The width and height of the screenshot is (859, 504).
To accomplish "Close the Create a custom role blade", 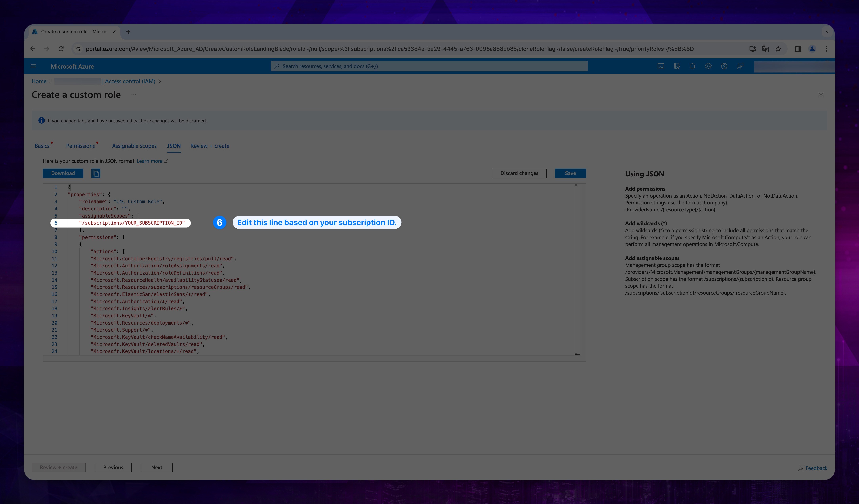I will (x=821, y=95).
